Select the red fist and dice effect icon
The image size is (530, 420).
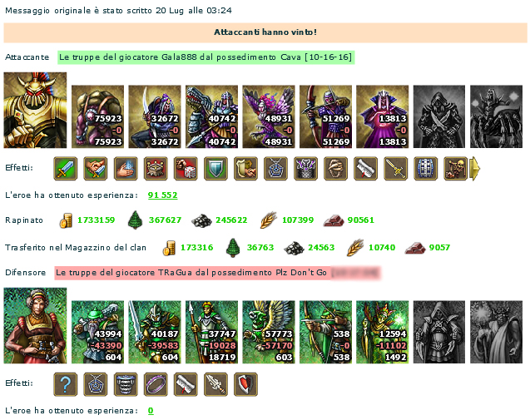tap(186, 168)
